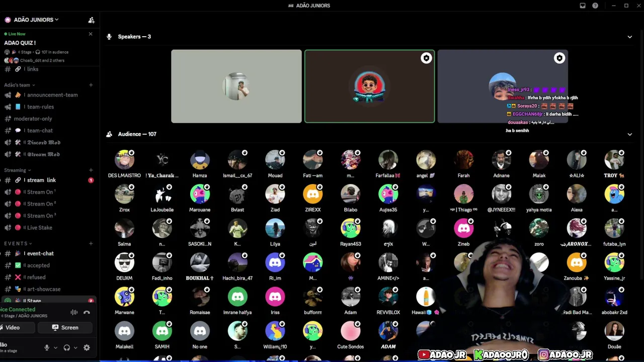This screenshot has height=362, width=644.
Task: Open audience member Rayan453's avatar
Action: click(x=351, y=229)
